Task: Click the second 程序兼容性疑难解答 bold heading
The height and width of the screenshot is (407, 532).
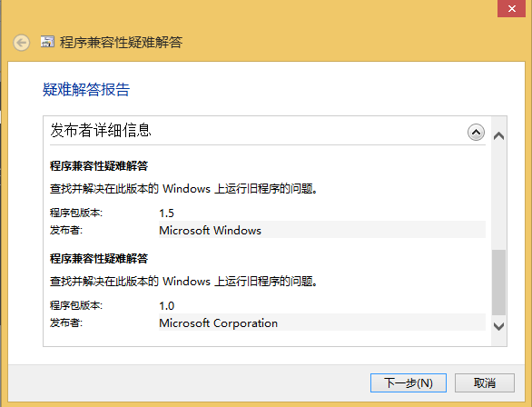Action: (x=99, y=259)
